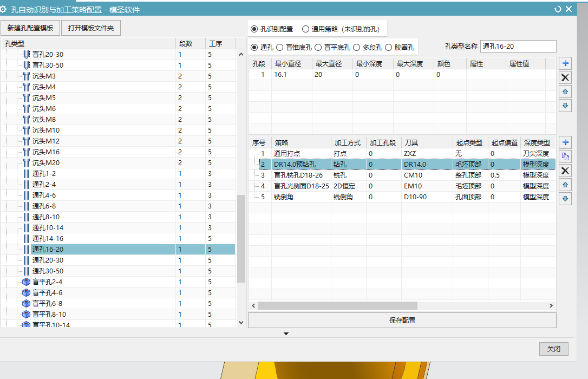Add a new machining strategy row
This screenshot has width=588, height=379.
[x=565, y=142]
